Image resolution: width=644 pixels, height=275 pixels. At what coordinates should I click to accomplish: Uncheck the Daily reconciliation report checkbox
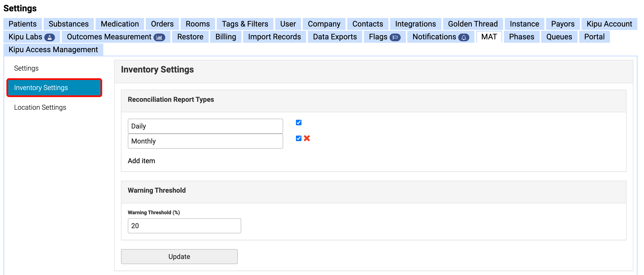(x=298, y=123)
